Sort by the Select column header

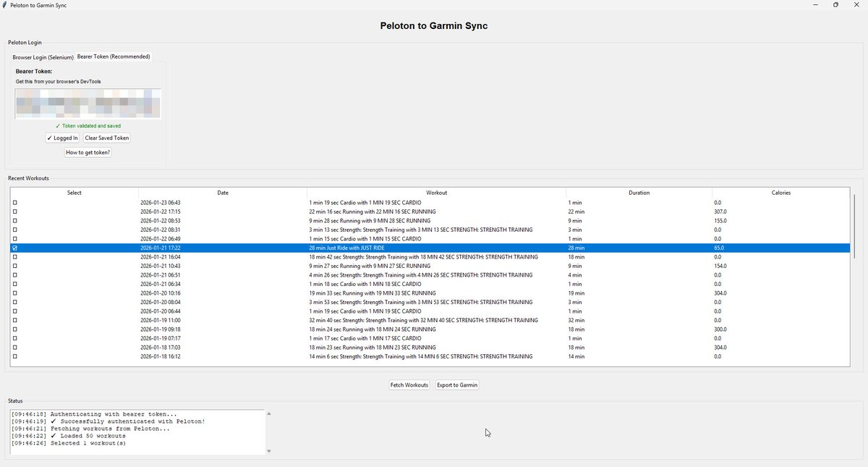[75, 193]
